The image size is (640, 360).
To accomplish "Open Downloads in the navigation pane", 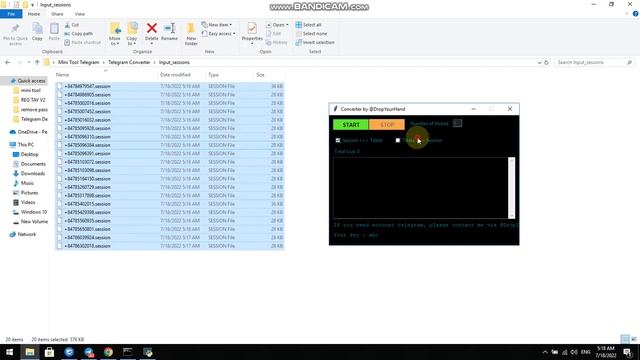I will pos(33,173).
